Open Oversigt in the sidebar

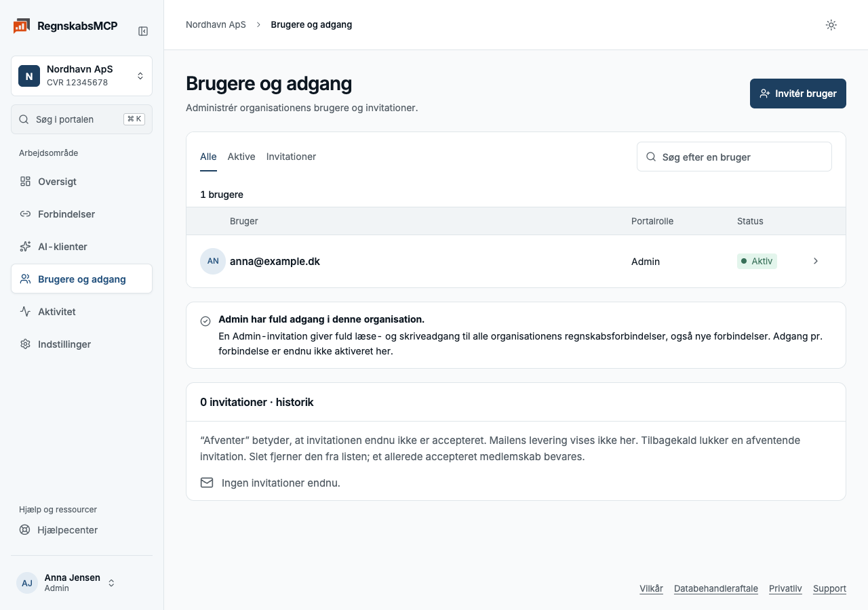point(81,182)
